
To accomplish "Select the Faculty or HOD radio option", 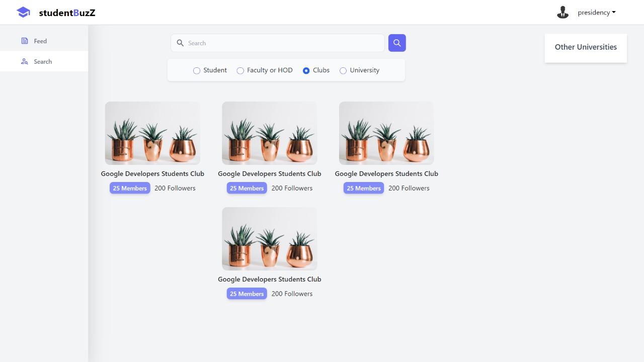I will [x=240, y=70].
